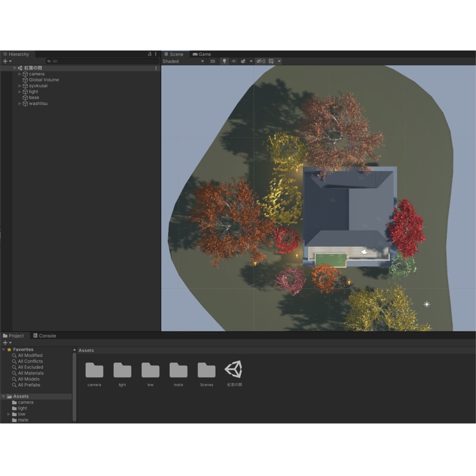
Task: Select the light folder in the tree
Action: click(x=22, y=408)
